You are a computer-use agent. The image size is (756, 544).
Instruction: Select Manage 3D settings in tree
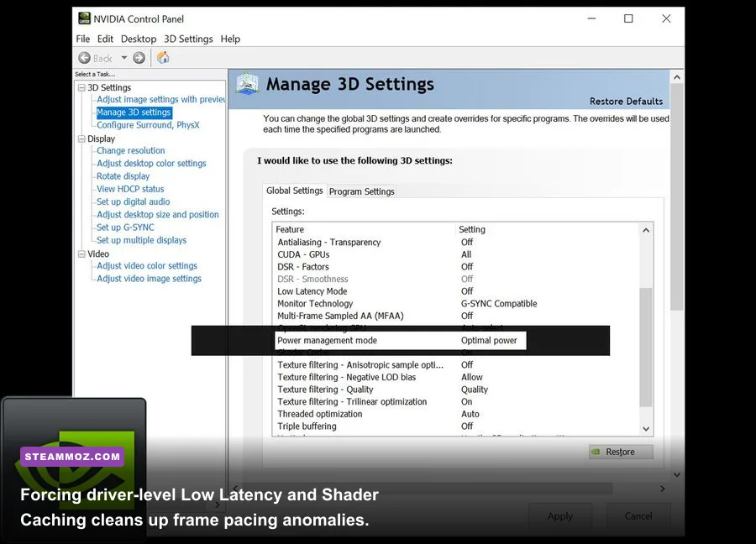point(134,112)
